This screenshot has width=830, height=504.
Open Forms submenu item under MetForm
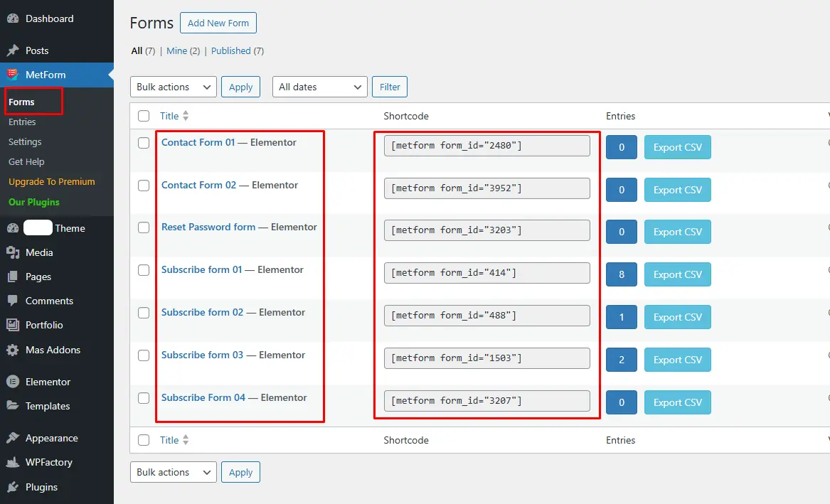click(x=21, y=102)
